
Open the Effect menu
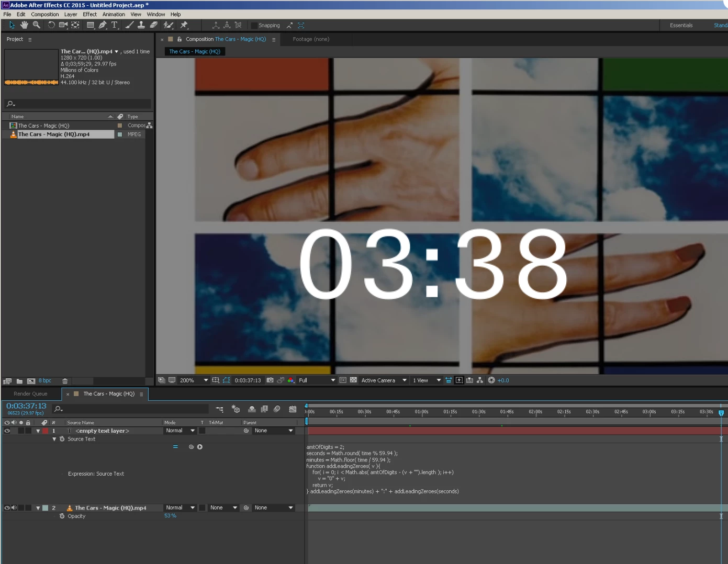click(89, 14)
